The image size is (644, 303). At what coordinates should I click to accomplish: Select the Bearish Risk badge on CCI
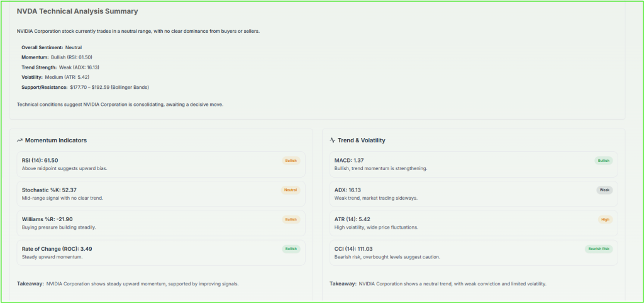pos(598,249)
